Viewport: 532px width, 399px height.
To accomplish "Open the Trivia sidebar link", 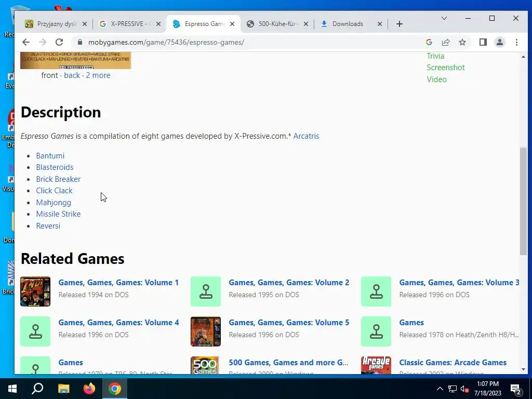I will tap(435, 56).
